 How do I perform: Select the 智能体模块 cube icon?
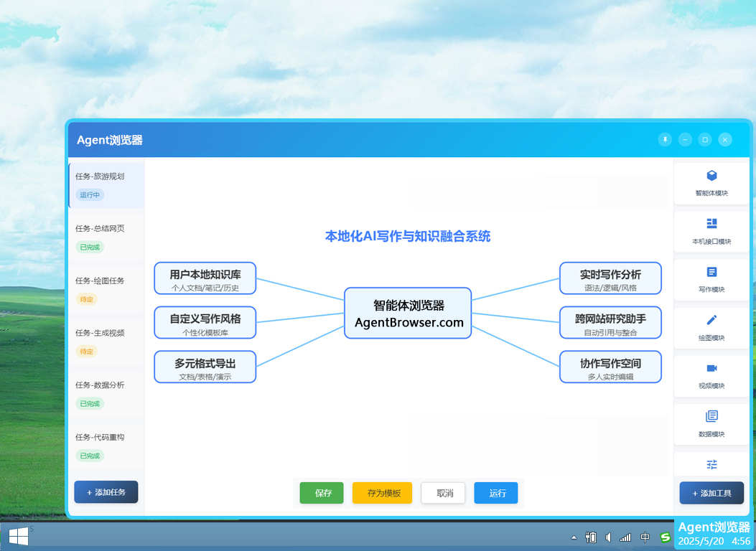pos(711,175)
